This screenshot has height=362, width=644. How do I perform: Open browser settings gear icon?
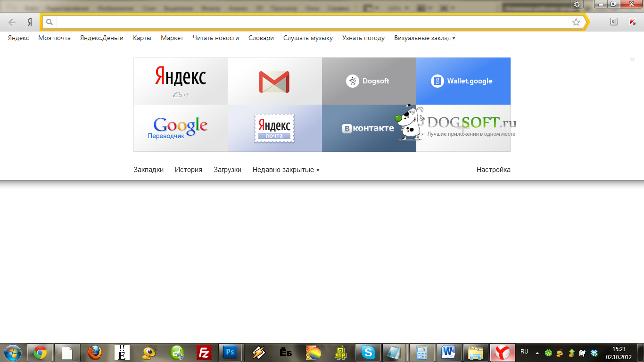coord(577,4)
